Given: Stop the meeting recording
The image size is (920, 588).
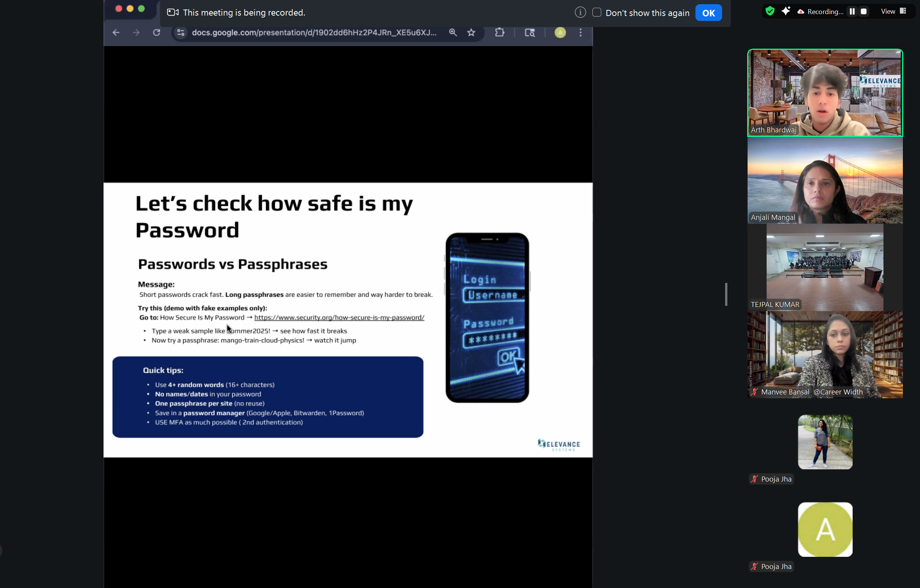Looking at the screenshot, I should 863,11.
